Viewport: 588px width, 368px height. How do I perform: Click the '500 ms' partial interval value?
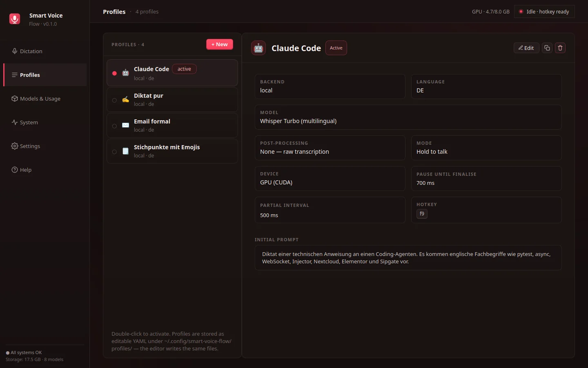269,215
